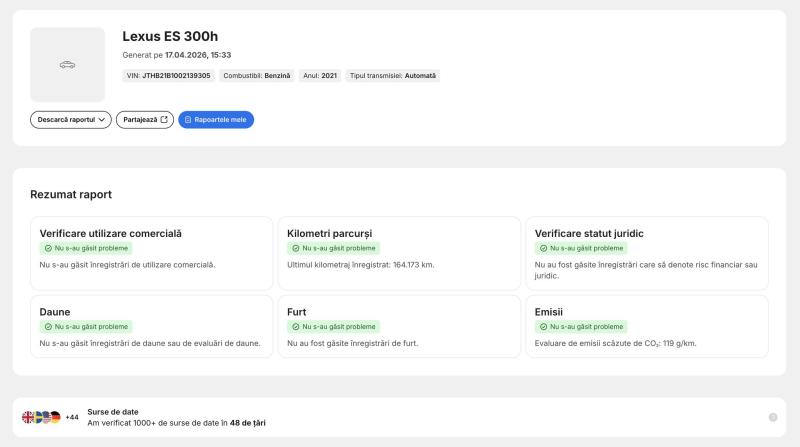Open the Verificare statut juridic card
This screenshot has width=800, height=447.
[646, 250]
